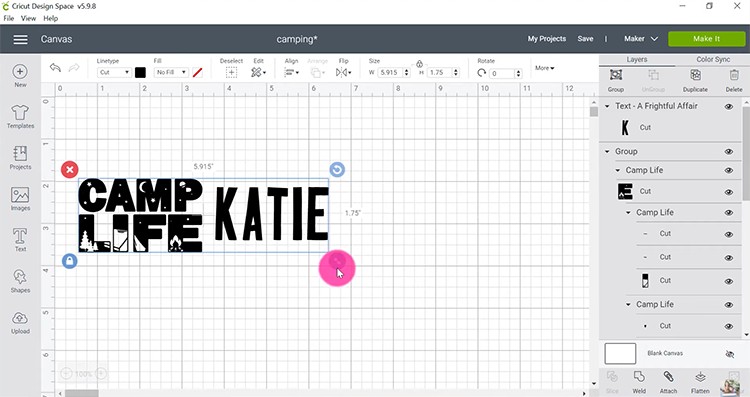Toggle Blank Canvas visibility
750x397 pixels.
pos(729,354)
